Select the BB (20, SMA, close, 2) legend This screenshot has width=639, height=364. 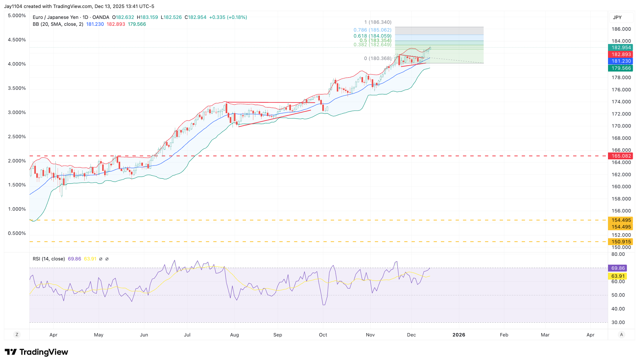pos(58,24)
